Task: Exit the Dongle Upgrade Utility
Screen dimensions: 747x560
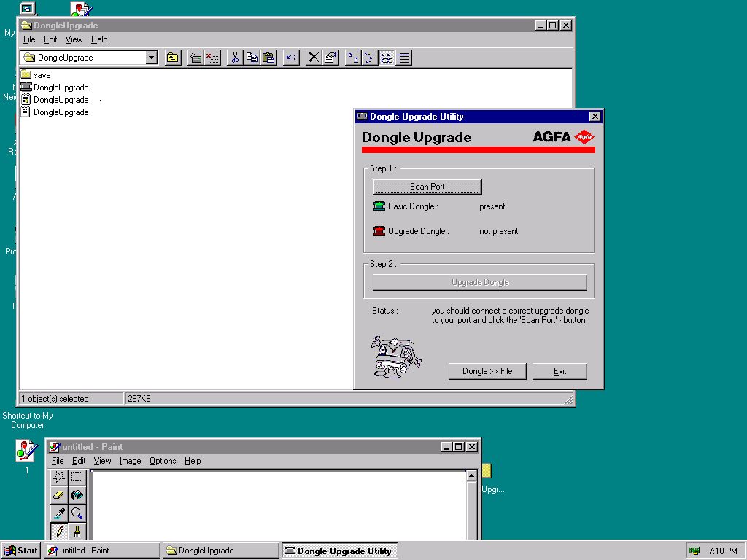Action: tap(560, 371)
